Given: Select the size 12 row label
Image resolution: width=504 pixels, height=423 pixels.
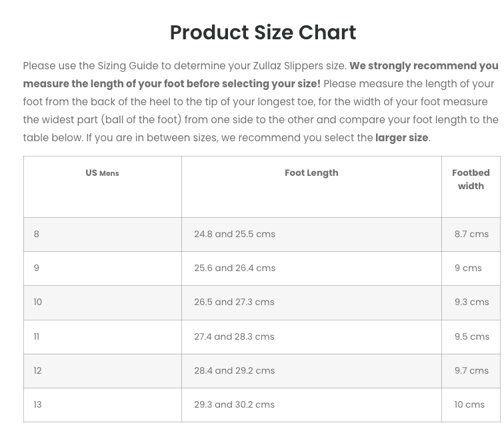Looking at the screenshot, I should pos(38,371).
